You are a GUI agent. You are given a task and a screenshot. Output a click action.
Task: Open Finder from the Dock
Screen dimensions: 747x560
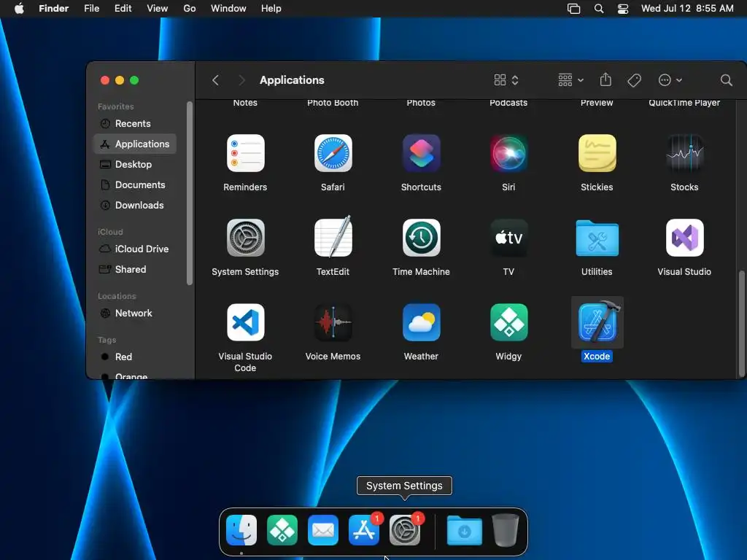pyautogui.click(x=241, y=530)
